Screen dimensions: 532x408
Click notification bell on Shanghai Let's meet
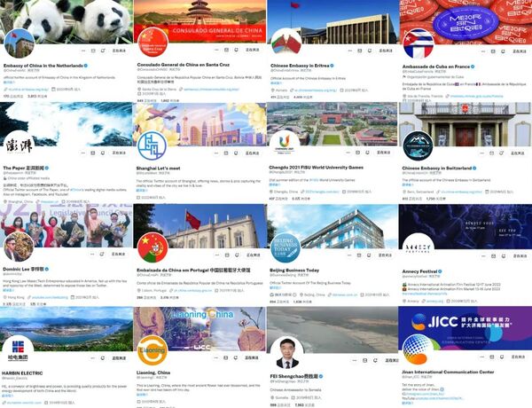coord(236,153)
